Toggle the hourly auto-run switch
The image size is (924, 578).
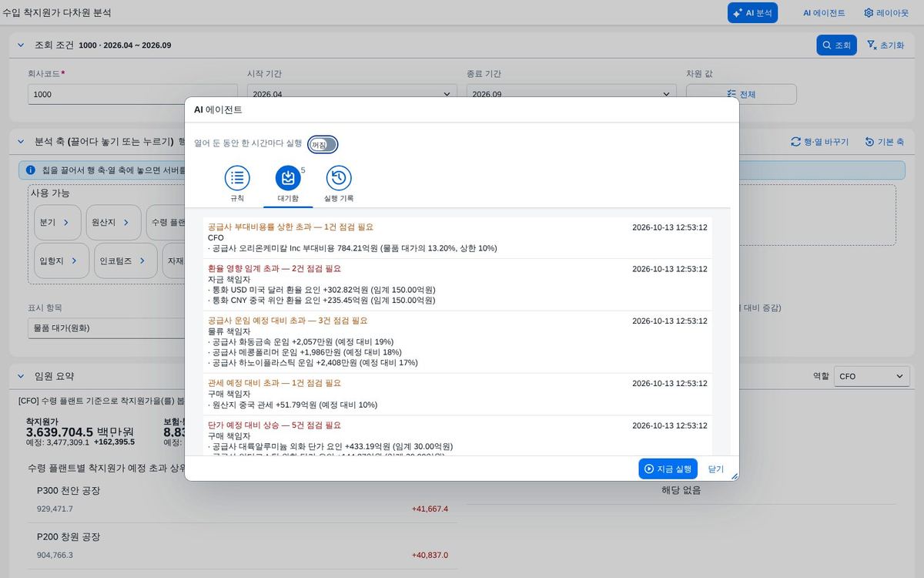[323, 144]
